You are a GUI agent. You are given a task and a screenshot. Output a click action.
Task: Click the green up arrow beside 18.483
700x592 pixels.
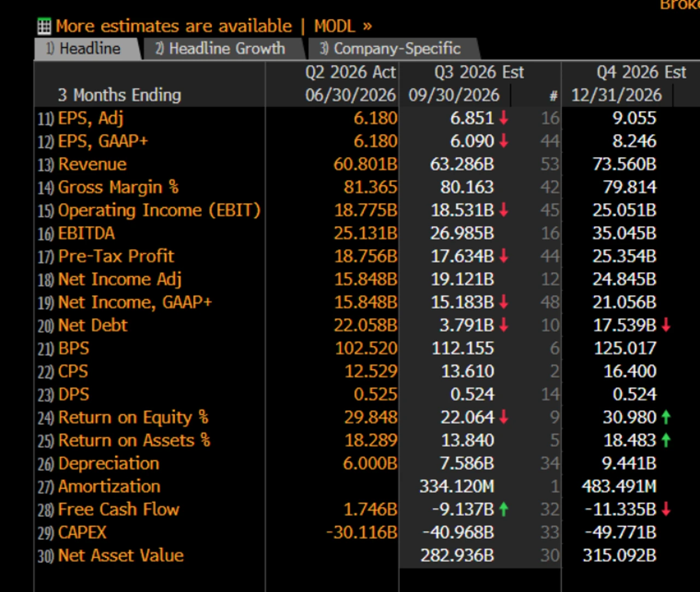click(666, 440)
